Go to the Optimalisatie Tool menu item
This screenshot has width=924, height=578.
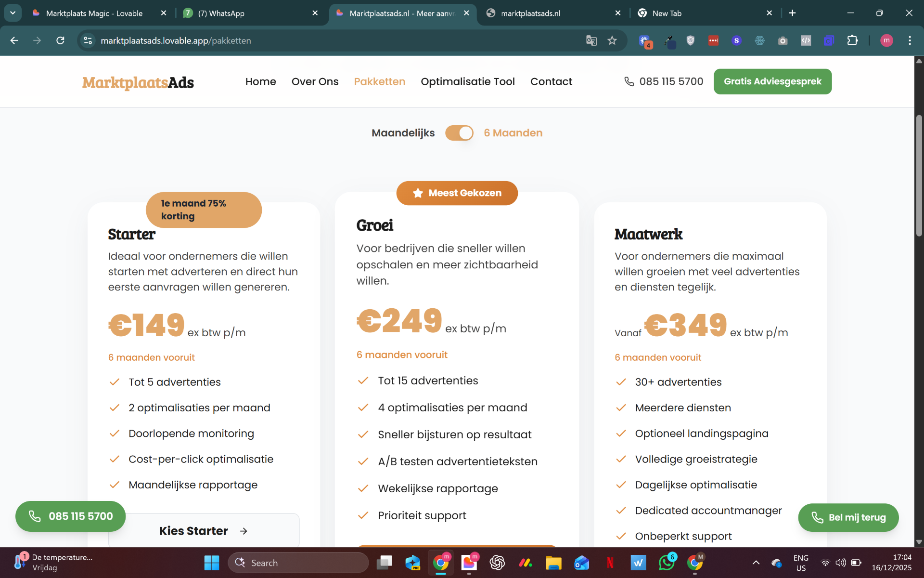click(x=467, y=82)
